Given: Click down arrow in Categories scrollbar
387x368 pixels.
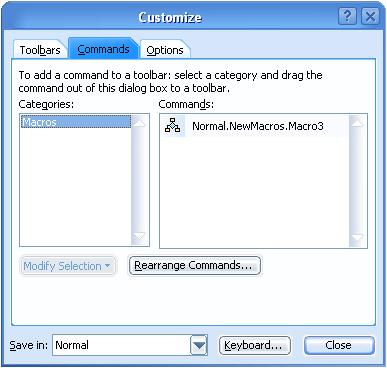Looking at the screenshot, I should point(139,236).
